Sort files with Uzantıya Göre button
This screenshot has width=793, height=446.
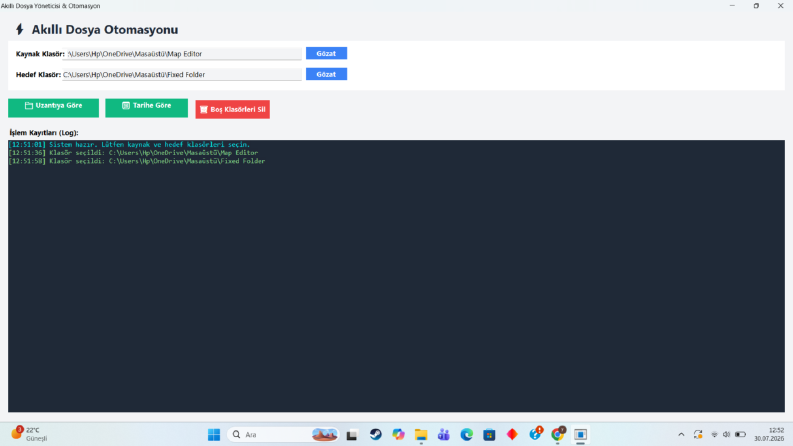coord(54,108)
